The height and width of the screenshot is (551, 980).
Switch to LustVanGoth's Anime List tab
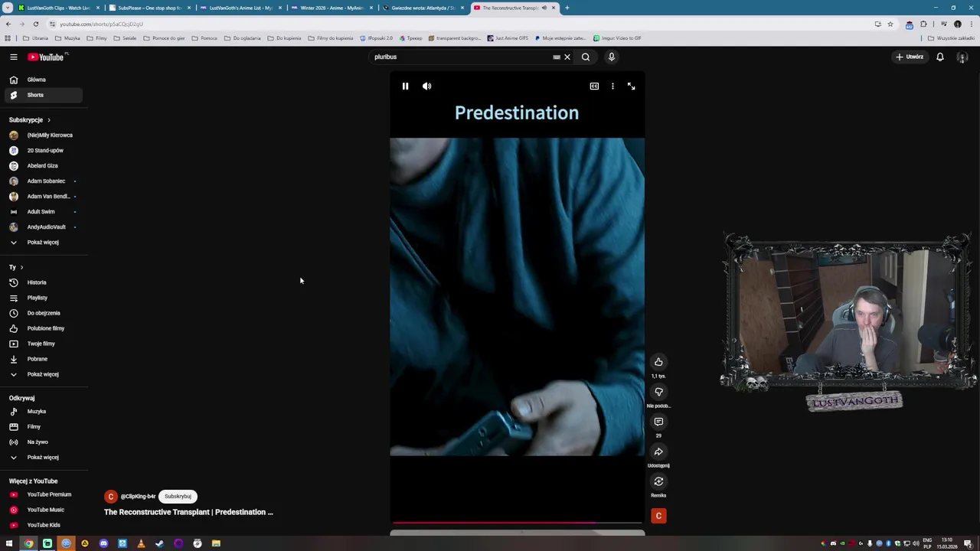coord(240,8)
